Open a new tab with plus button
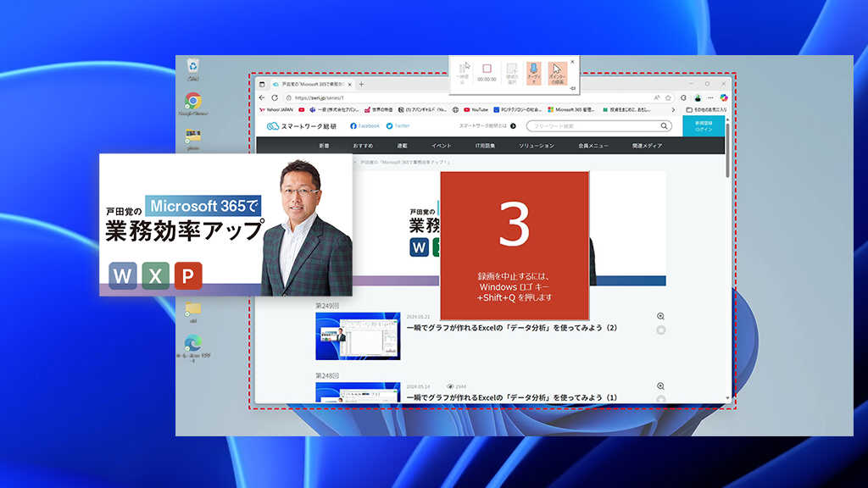Screen dimensions: 868x488 (x=361, y=84)
